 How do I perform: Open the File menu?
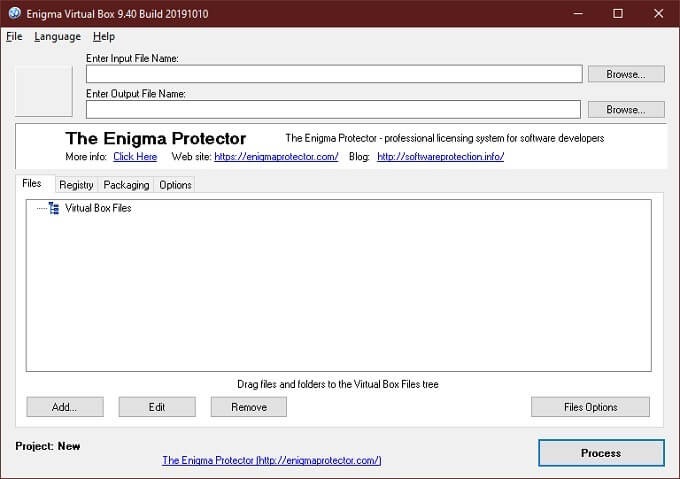click(14, 37)
